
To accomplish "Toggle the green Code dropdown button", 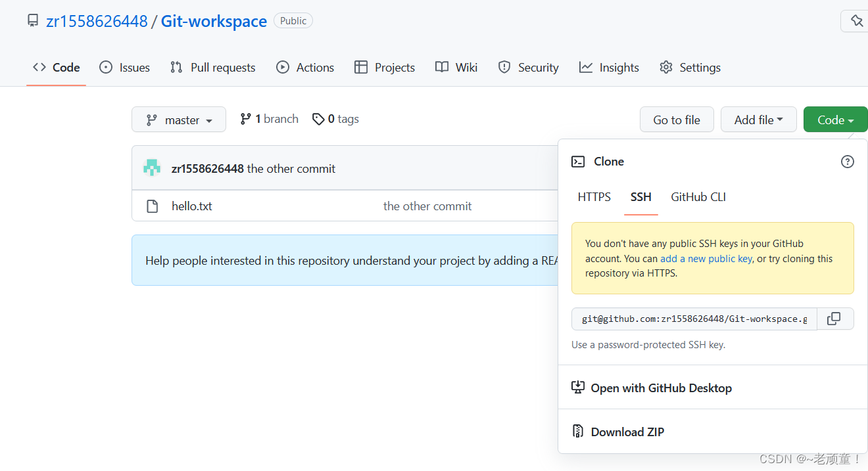I will [836, 120].
